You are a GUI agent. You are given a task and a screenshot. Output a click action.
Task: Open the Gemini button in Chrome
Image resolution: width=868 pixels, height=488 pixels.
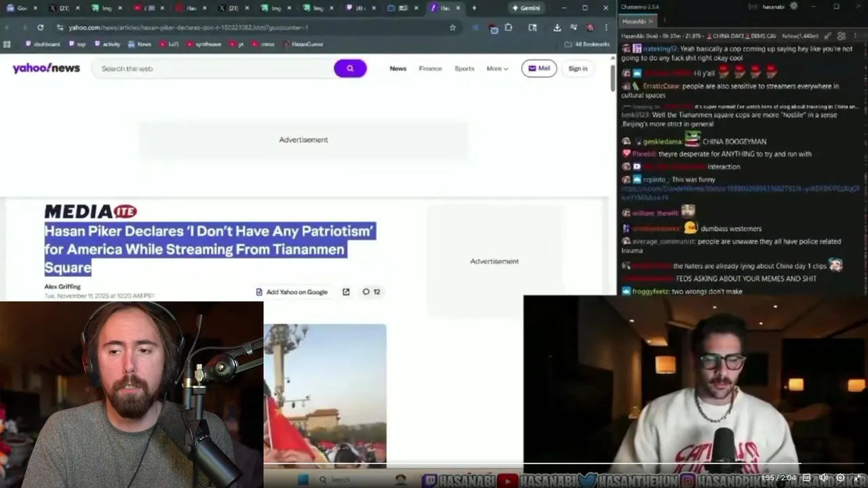(x=526, y=8)
